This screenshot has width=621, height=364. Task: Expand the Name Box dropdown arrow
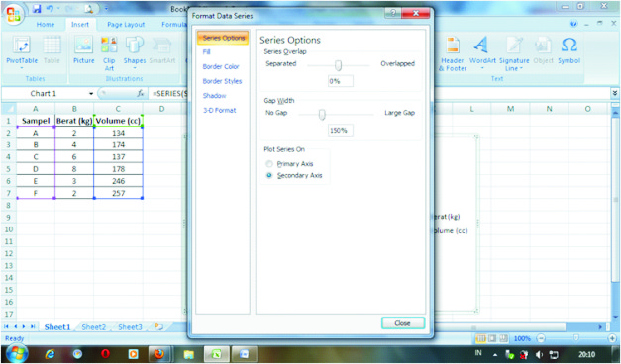click(x=91, y=94)
